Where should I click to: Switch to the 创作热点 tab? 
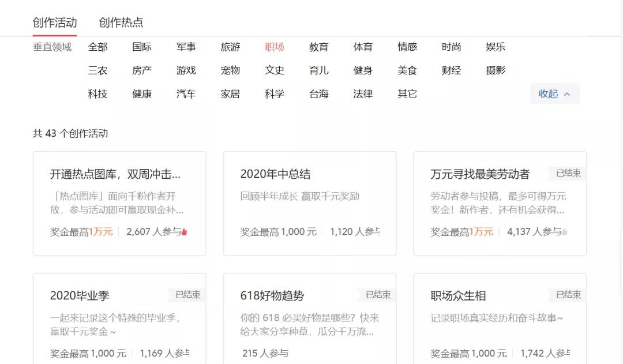click(121, 22)
